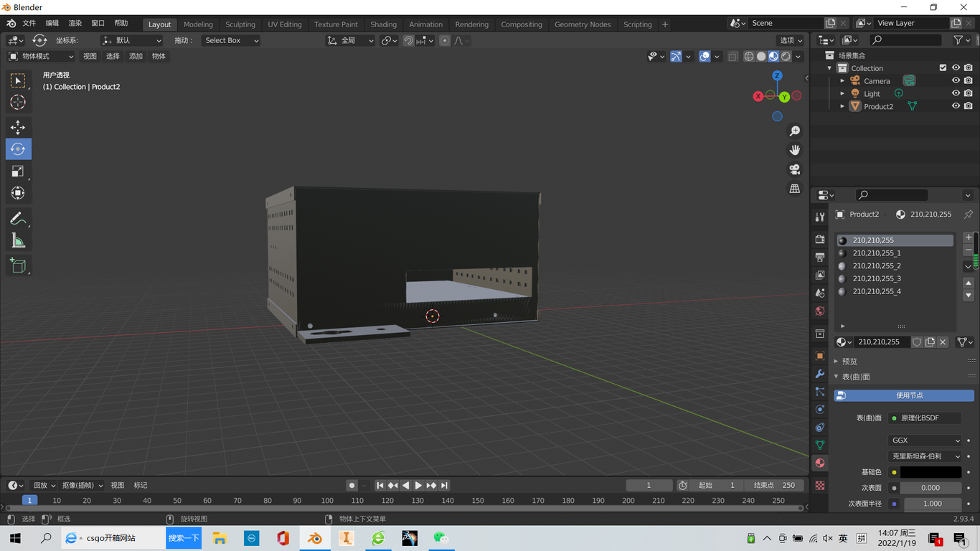Open the World properties tab
980x551 pixels.
[x=820, y=311]
